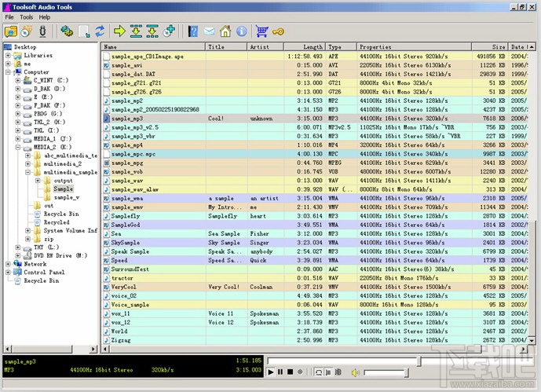541x392 pixels.
Task: Collapse the MEDIA_2 (K:) drive node
Action: tap(17, 147)
